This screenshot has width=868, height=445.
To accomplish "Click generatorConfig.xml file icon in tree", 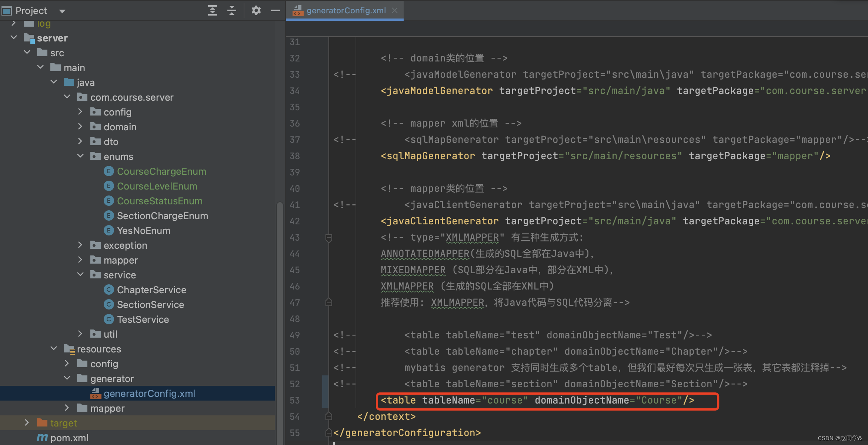I will (96, 394).
